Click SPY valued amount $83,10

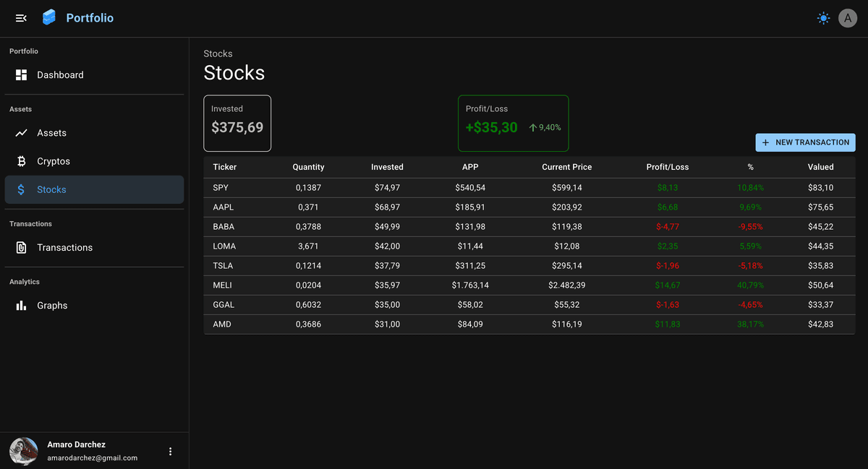click(x=821, y=188)
